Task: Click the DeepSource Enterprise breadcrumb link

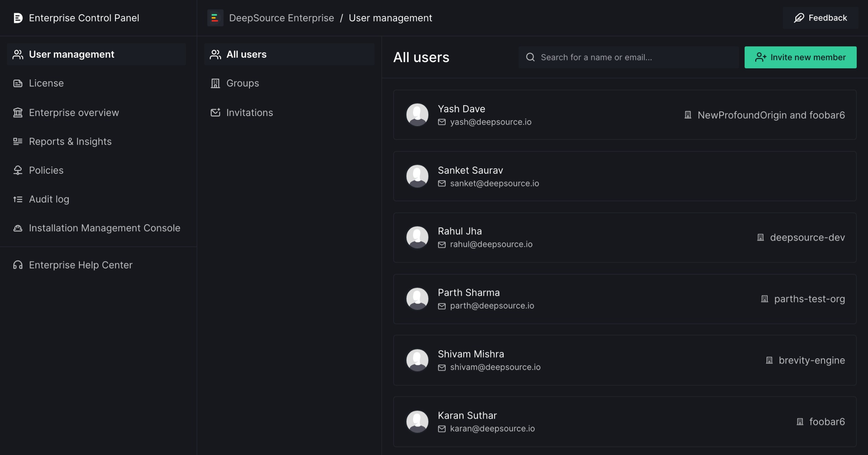Action: click(282, 18)
